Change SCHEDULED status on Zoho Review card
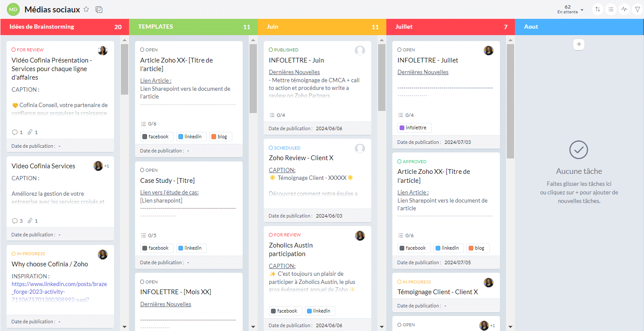The image size is (644, 331). (x=285, y=148)
